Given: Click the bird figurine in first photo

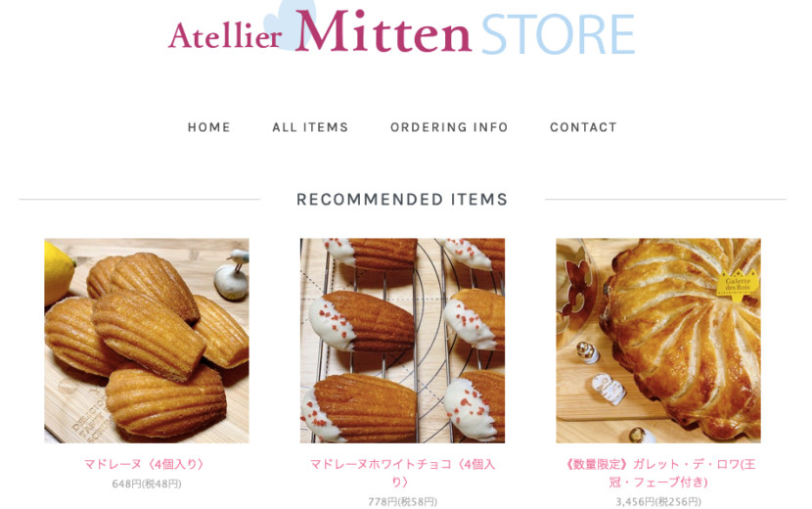Looking at the screenshot, I should [x=233, y=275].
